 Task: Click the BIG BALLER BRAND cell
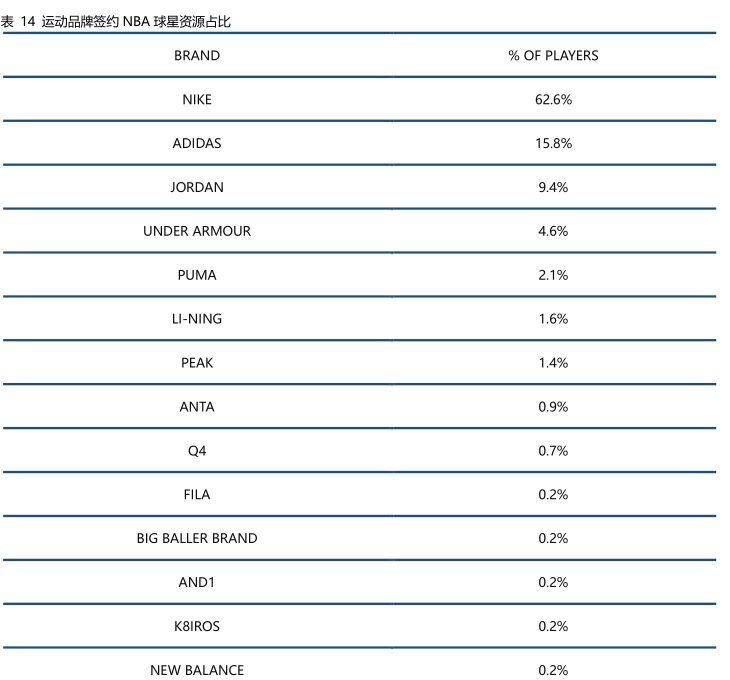(x=197, y=539)
